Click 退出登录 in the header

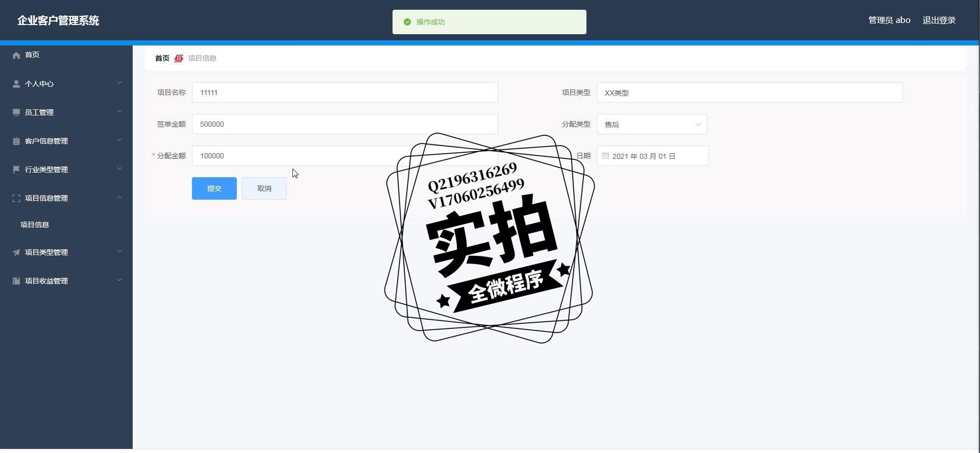pos(939,20)
